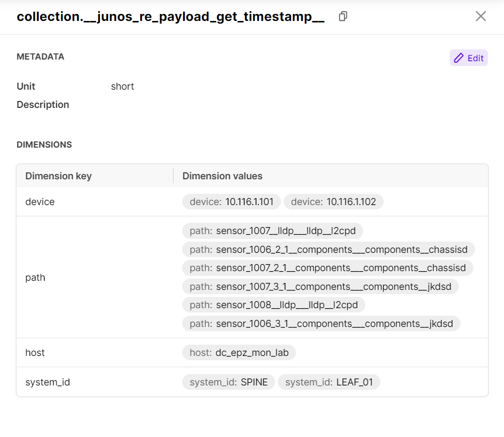Viewport: 504px width, 437px height.
Task: Click the sensor_1008__lldp path chip
Action: (273, 305)
